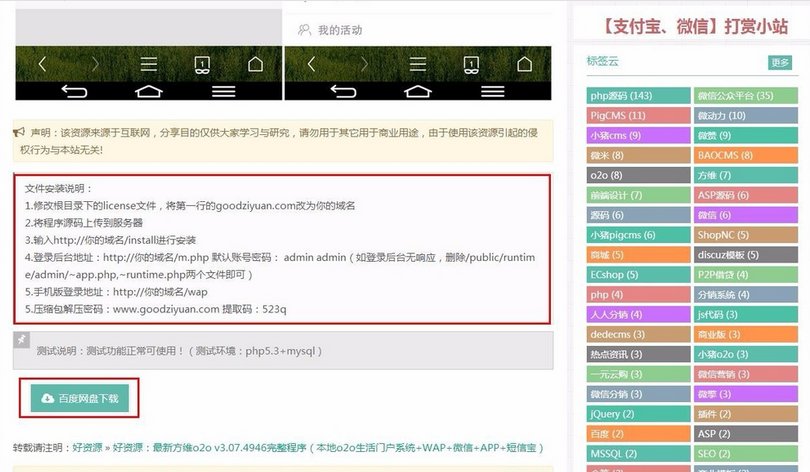The width and height of the screenshot is (810, 472).
Task: Choose the 商业版 (3) tag
Action: click(x=746, y=334)
